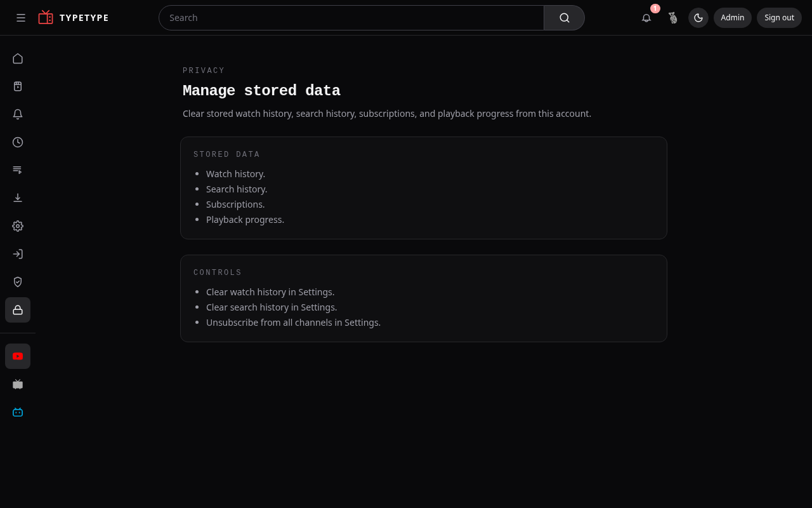Click the TYPETYPE brand text
The image size is (812, 508).
point(84,18)
